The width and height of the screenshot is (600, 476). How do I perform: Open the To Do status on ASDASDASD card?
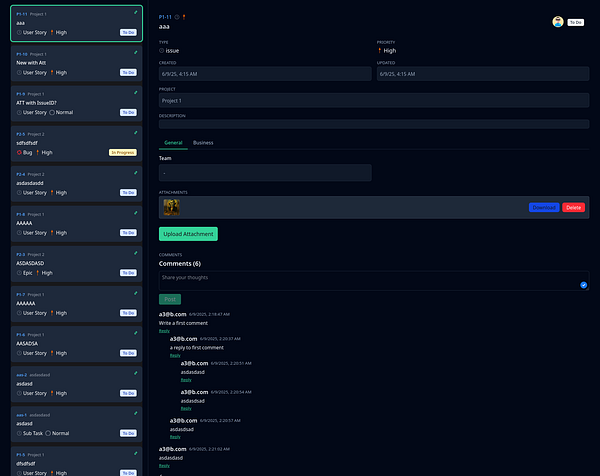(x=128, y=273)
